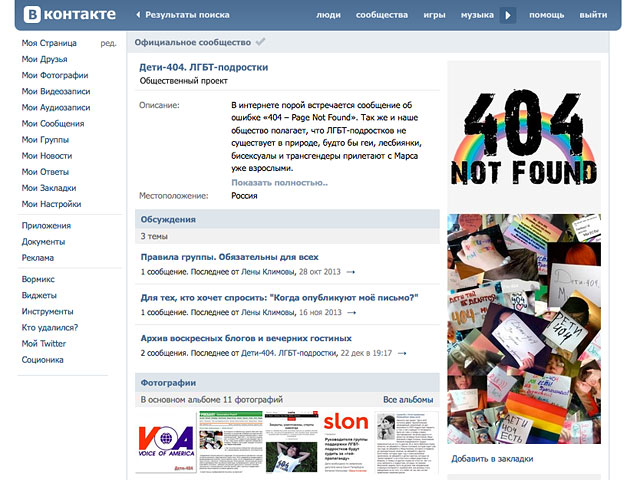Open сообщества in top menu
640x480 pixels.
coord(382,16)
